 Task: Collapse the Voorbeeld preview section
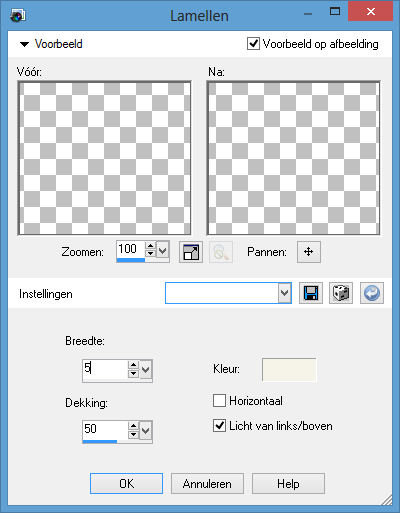(x=24, y=44)
